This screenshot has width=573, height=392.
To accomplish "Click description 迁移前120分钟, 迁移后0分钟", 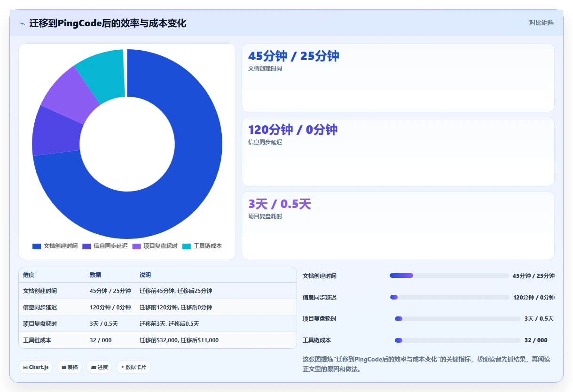I will (176, 307).
